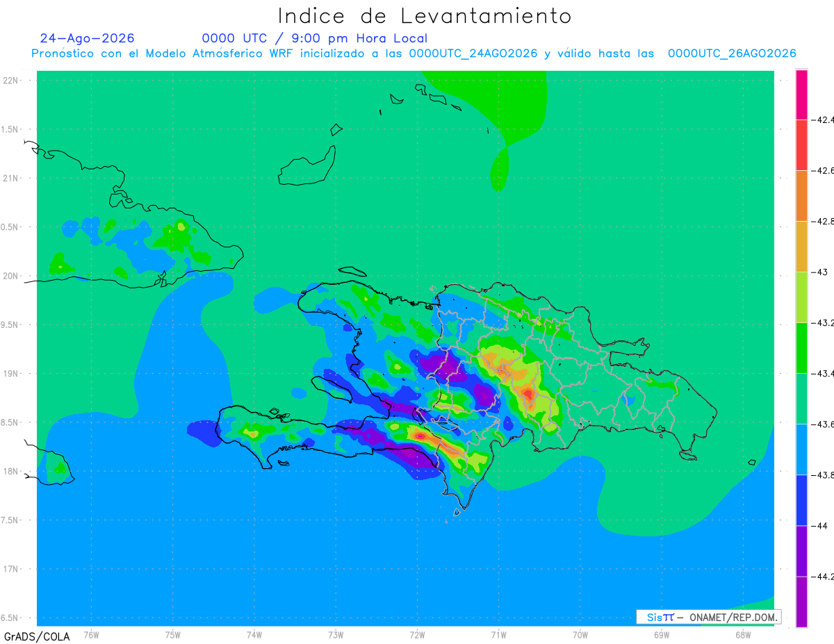Image resolution: width=834 pixels, height=644 pixels.
Task: Pick the teal-green swatch between -43.4 and -43.6
Action: pyautogui.click(x=801, y=399)
